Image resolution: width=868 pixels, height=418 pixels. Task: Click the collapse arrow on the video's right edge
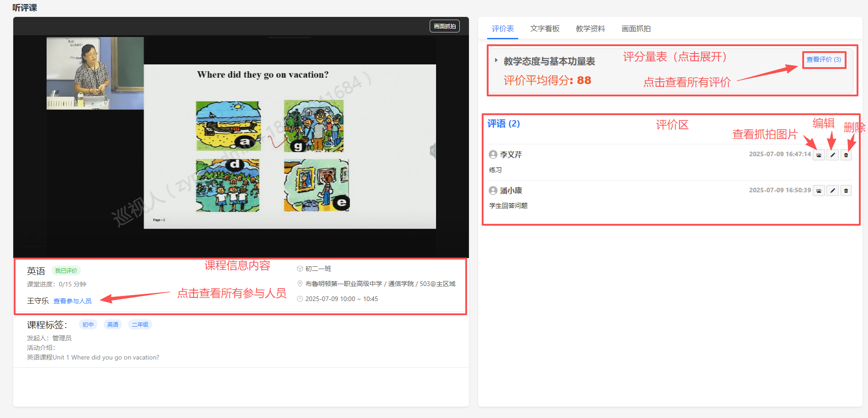pos(433,150)
